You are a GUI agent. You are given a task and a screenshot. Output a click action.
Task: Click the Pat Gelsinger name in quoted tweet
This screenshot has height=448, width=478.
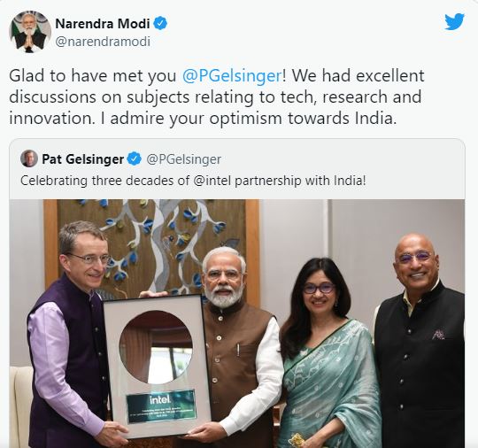82,158
